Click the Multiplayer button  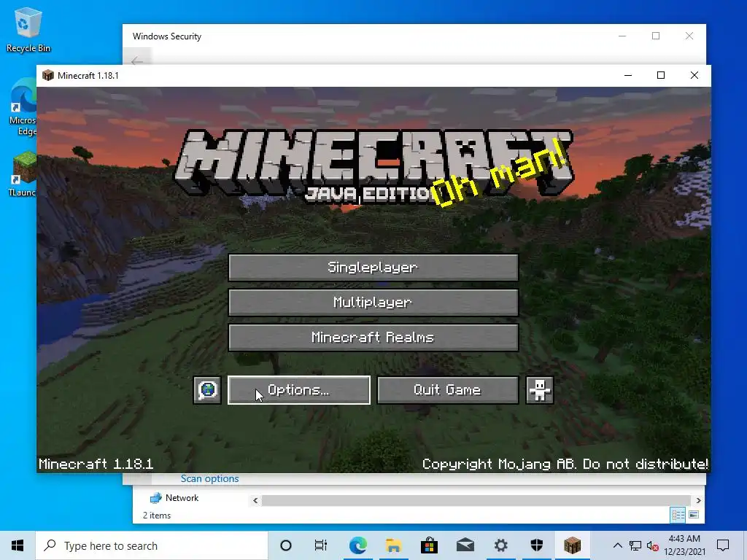(x=373, y=303)
